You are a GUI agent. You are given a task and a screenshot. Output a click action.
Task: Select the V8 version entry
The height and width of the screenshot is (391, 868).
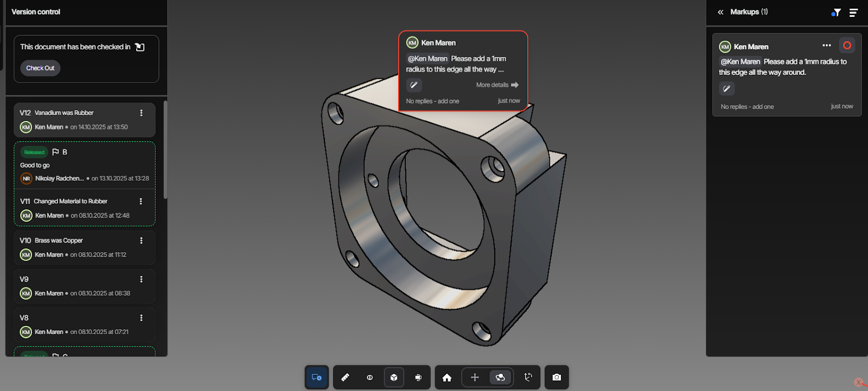pos(85,325)
